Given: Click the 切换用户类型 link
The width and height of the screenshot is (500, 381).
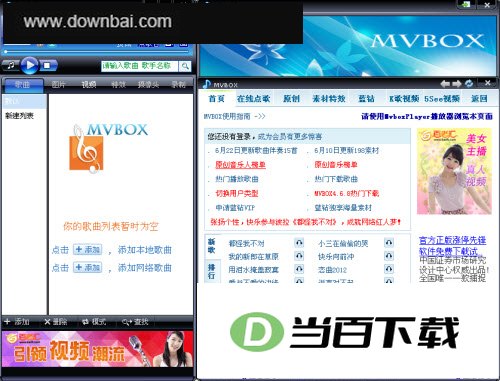Looking at the screenshot, I should coord(237,194).
